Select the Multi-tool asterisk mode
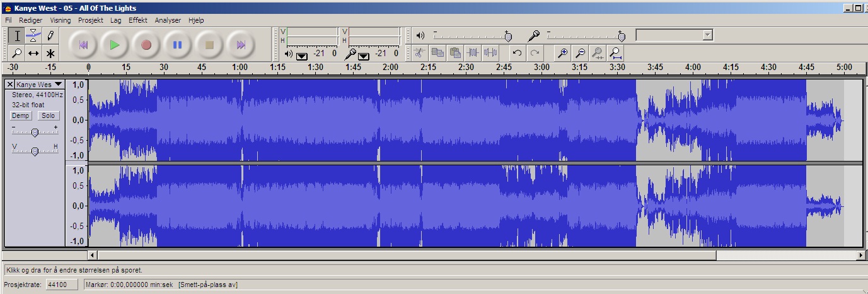This screenshot has height=294, width=868. pyautogui.click(x=50, y=53)
